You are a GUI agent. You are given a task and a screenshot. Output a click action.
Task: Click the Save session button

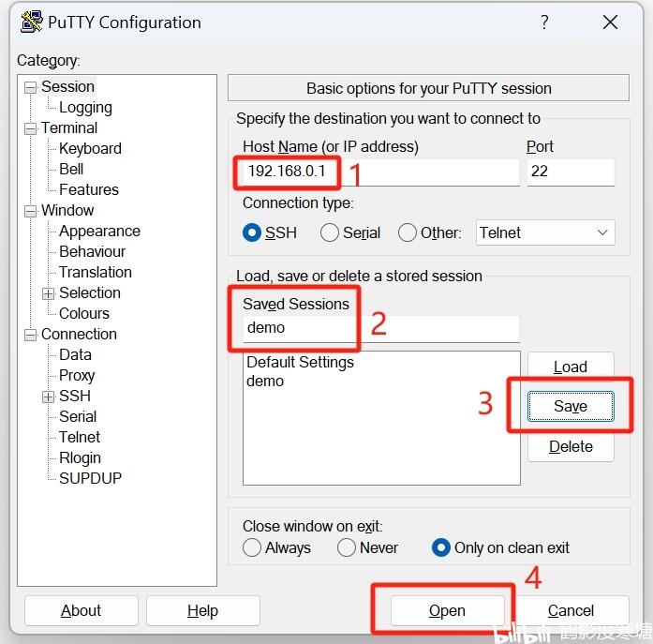(570, 406)
